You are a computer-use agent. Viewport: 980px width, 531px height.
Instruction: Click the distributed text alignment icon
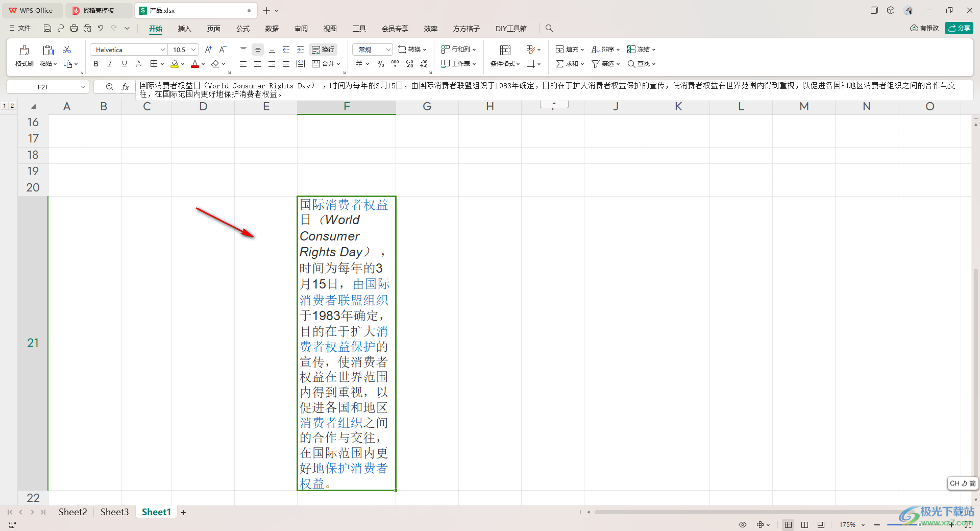301,64
